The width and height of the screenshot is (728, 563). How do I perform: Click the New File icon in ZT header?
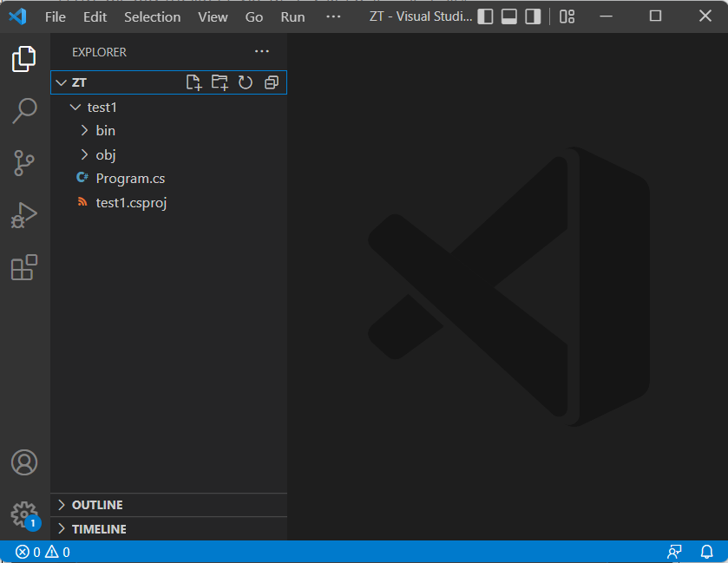click(193, 82)
